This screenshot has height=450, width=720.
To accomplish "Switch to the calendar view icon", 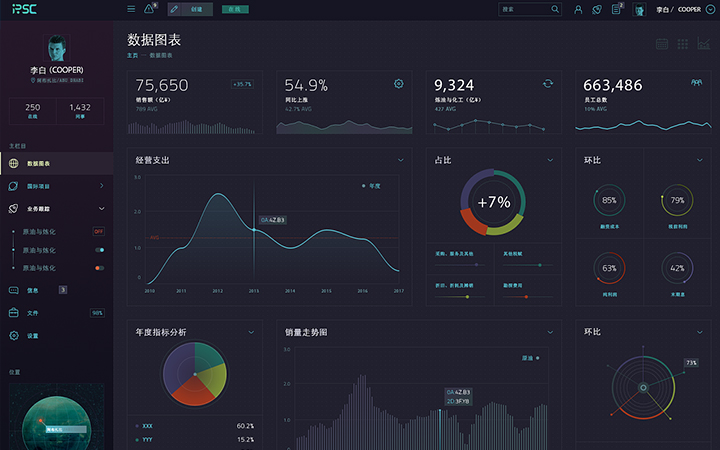I will coord(662,44).
